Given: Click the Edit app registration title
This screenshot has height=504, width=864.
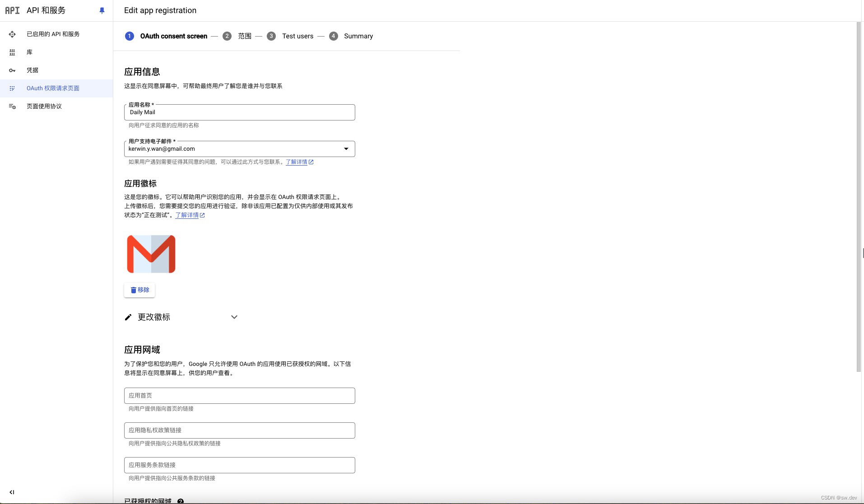Looking at the screenshot, I should coord(160,10).
